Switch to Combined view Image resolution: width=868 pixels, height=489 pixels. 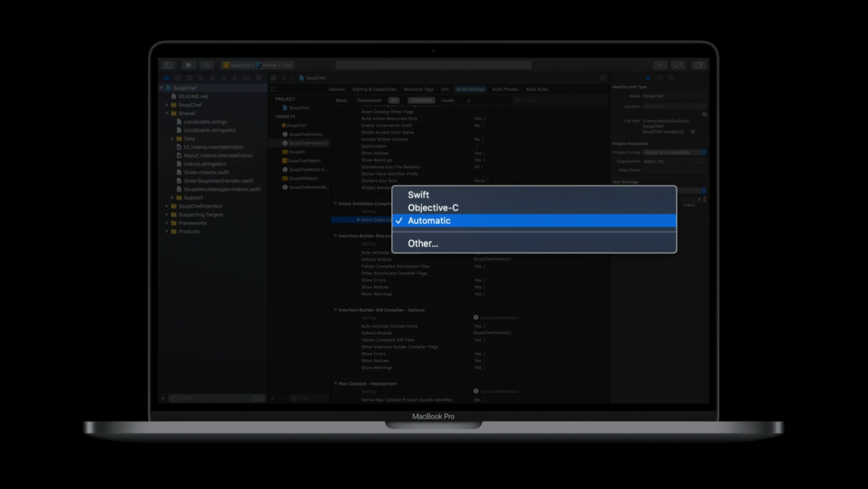(x=421, y=101)
